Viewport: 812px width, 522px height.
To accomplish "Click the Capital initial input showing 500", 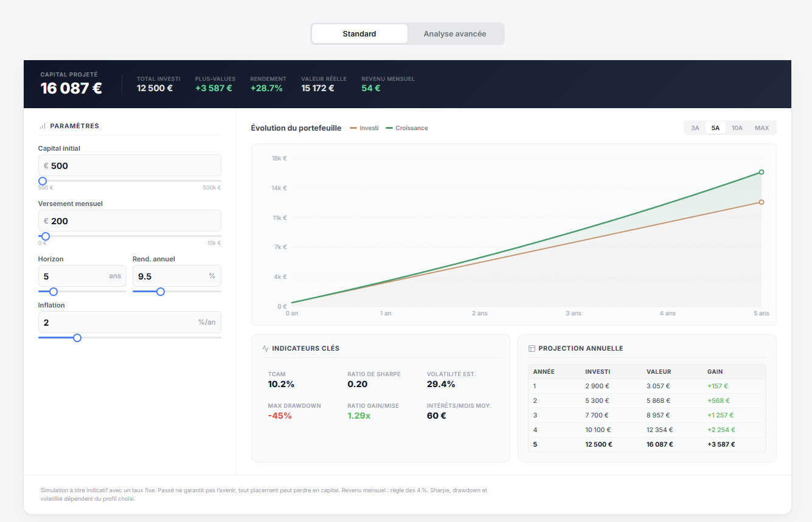I will [130, 165].
